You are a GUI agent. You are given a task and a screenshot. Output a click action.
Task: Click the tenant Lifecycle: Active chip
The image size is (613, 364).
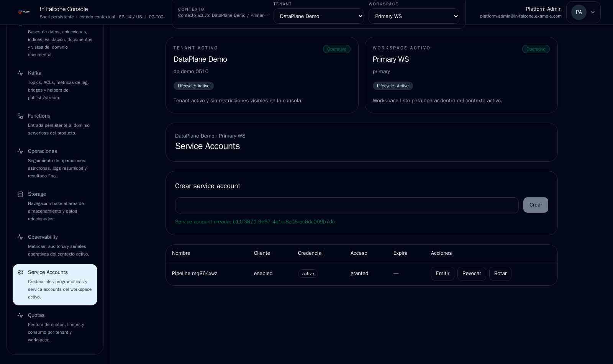click(x=193, y=86)
